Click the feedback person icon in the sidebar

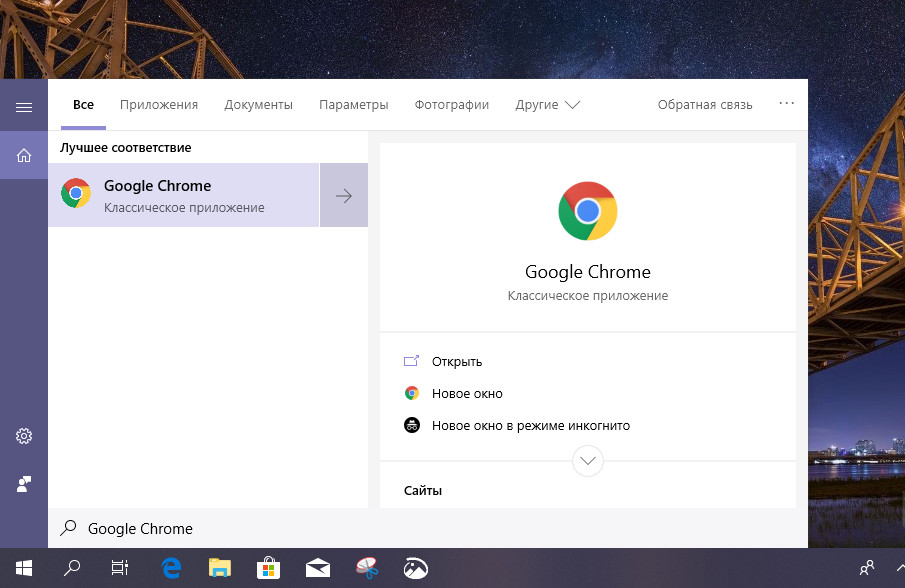(x=24, y=484)
